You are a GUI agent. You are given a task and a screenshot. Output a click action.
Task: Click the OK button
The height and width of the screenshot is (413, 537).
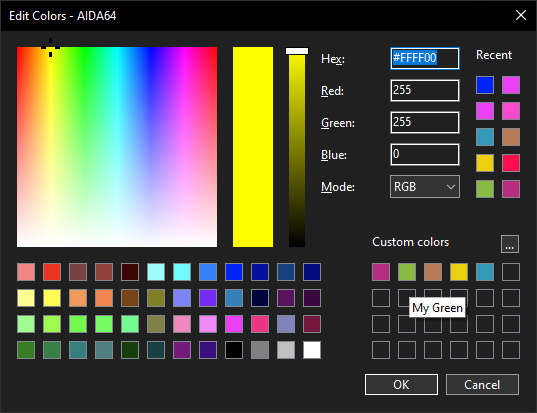coord(401,384)
